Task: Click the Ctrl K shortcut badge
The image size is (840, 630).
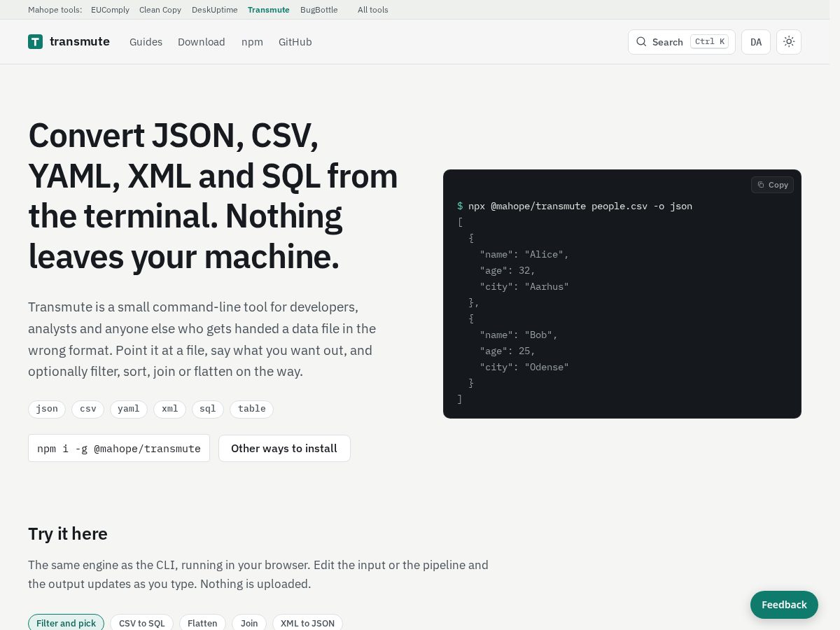Action: pyautogui.click(x=709, y=42)
